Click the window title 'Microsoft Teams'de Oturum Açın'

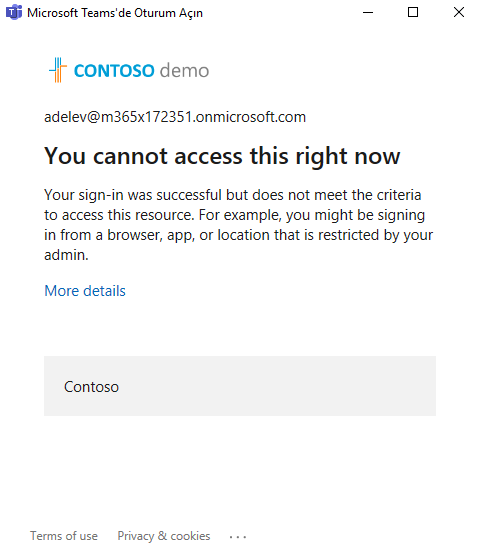coord(115,13)
